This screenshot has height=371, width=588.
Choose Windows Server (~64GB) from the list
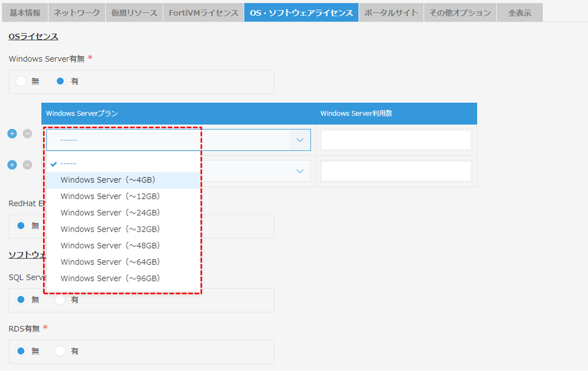click(x=123, y=262)
